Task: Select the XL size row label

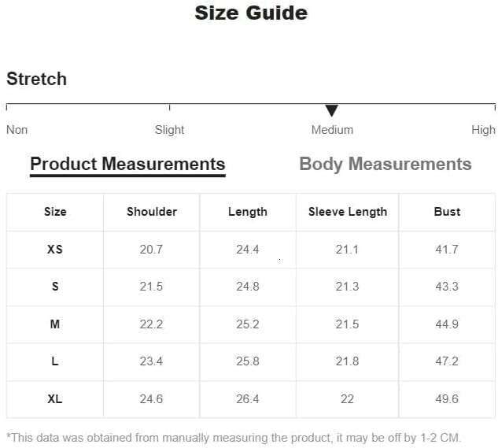Action: (55, 399)
